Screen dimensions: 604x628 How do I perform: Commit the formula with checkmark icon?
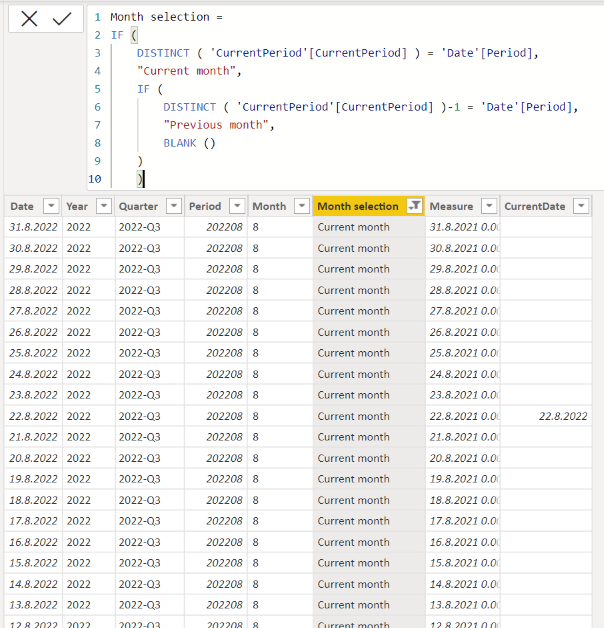pyautogui.click(x=62, y=18)
